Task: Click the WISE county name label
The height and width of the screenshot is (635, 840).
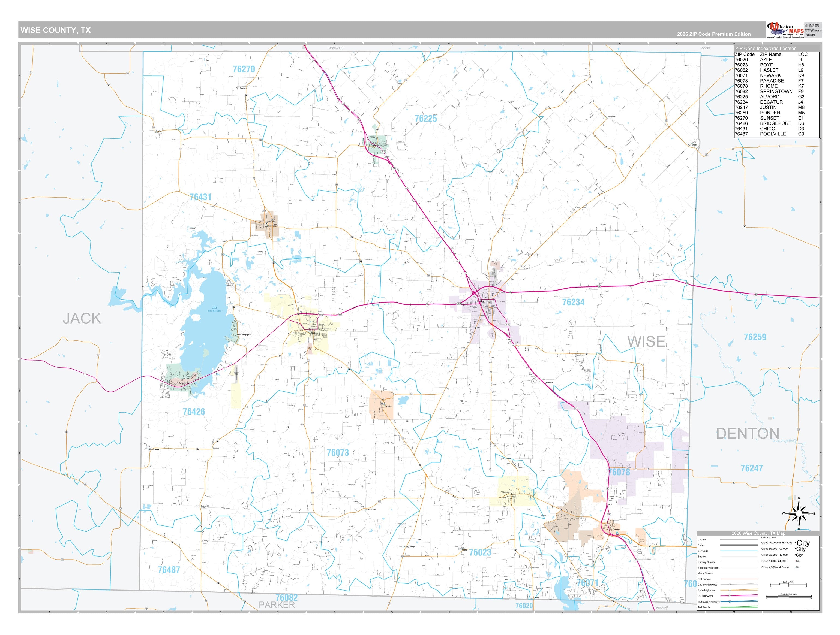Action: pos(646,341)
